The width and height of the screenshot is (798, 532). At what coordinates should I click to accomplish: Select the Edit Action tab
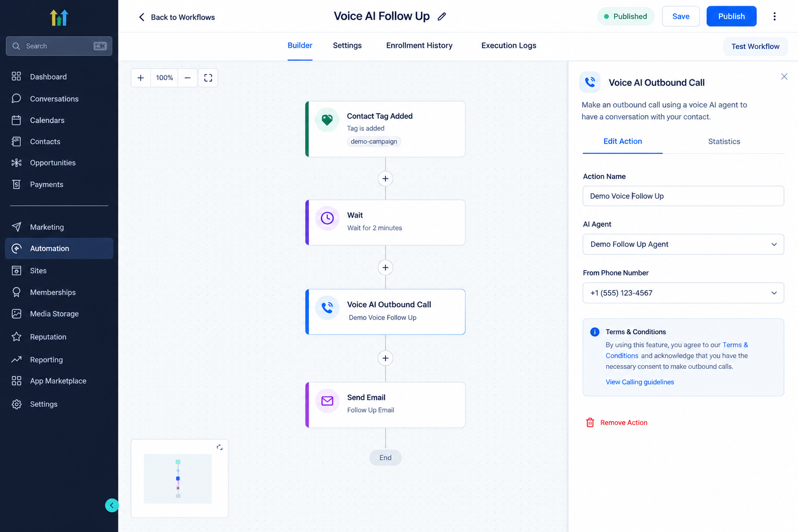622,141
